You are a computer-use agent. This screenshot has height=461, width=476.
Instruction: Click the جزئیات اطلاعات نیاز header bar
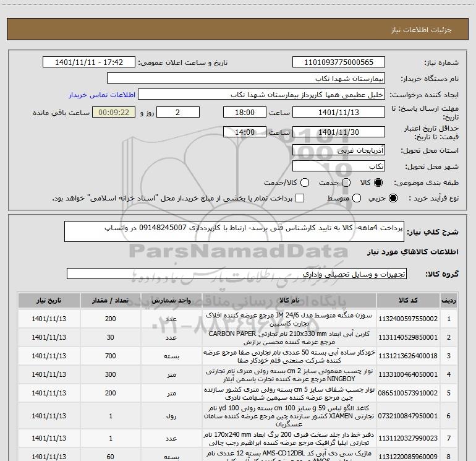click(x=237, y=29)
